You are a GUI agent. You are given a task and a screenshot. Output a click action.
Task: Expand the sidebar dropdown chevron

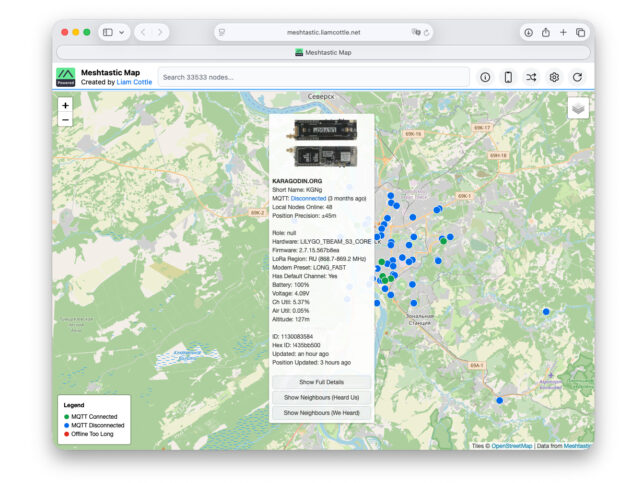(x=122, y=32)
